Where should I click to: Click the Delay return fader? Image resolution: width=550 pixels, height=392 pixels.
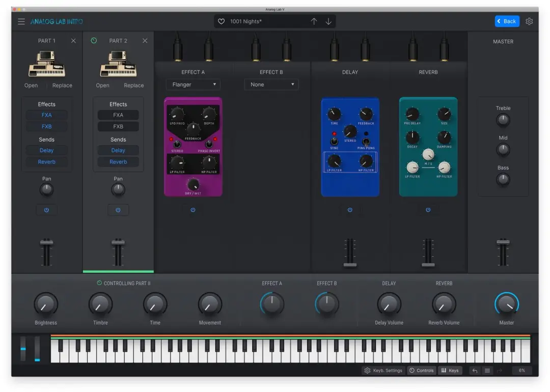pos(350,265)
